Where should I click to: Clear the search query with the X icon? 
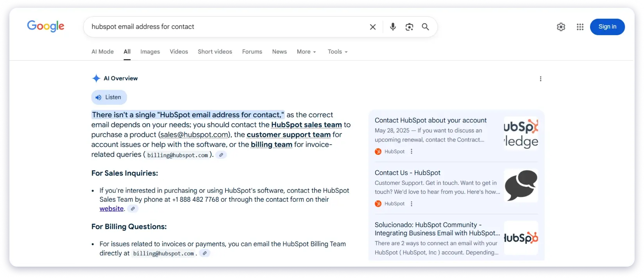click(373, 27)
